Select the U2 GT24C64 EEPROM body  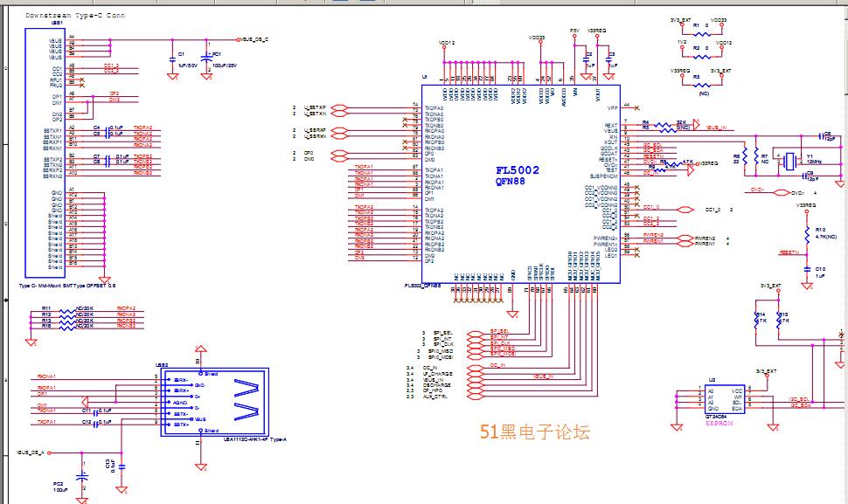tap(725, 400)
